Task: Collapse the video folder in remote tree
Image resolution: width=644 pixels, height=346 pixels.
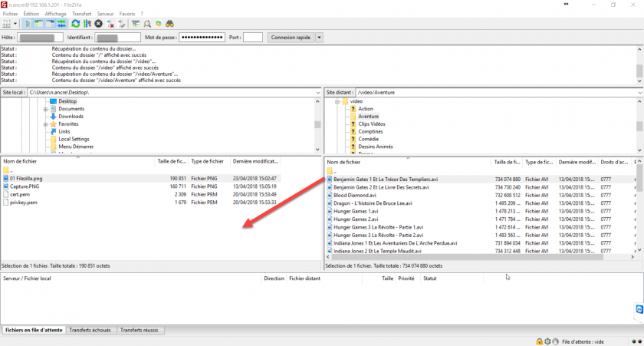Action: [337, 101]
